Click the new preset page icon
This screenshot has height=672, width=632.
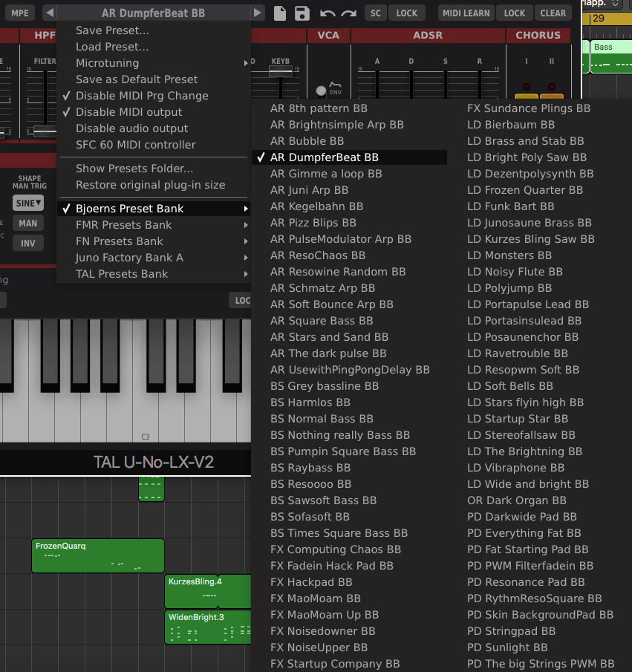[279, 13]
